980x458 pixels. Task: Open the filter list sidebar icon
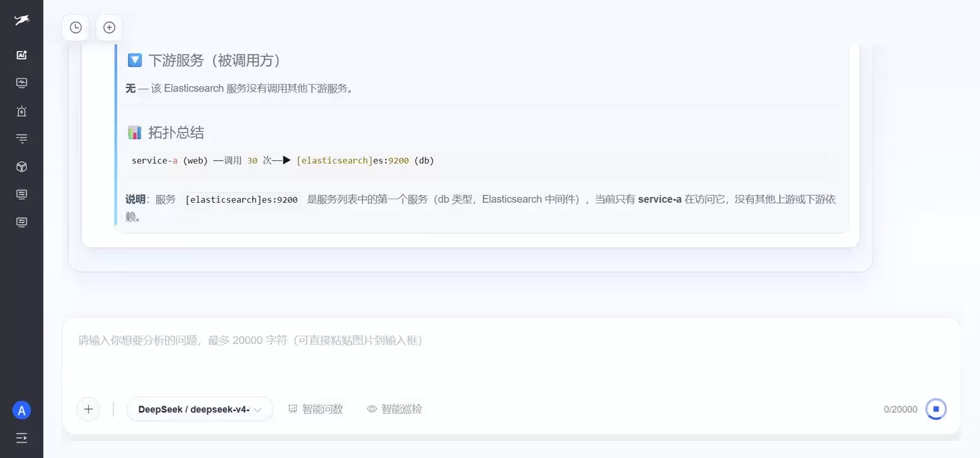click(22, 138)
